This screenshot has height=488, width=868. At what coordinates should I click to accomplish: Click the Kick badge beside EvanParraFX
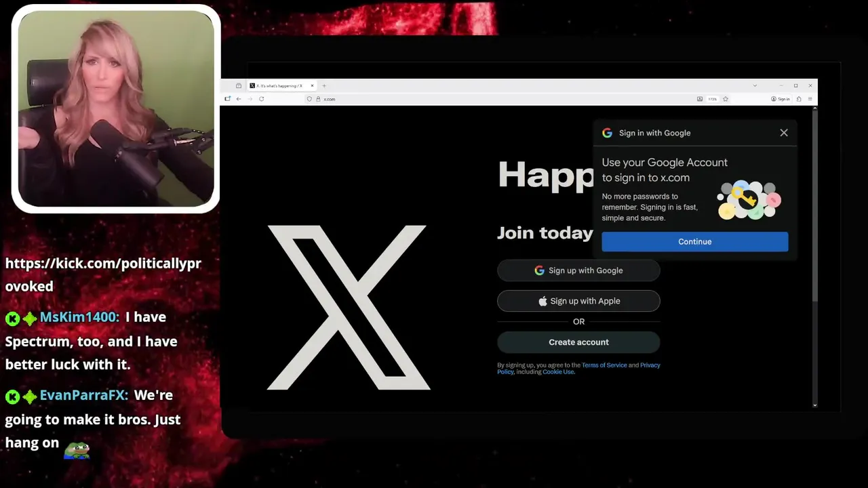(12, 396)
